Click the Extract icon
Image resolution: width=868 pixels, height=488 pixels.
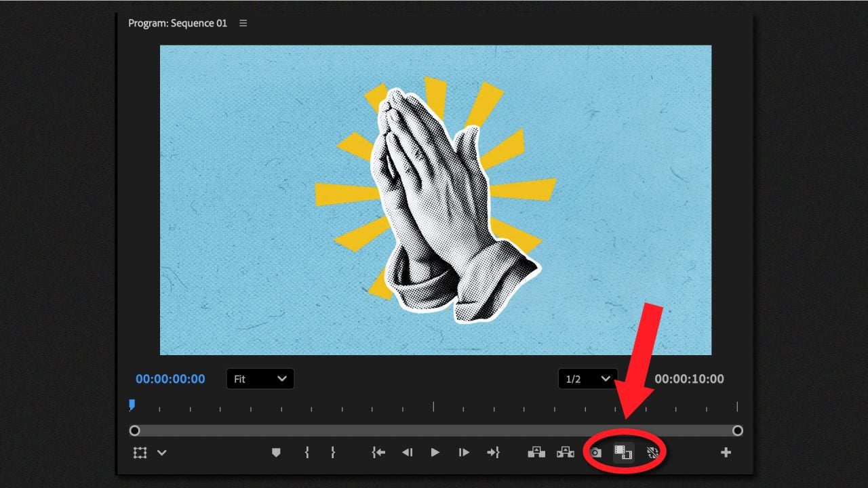tap(566, 452)
